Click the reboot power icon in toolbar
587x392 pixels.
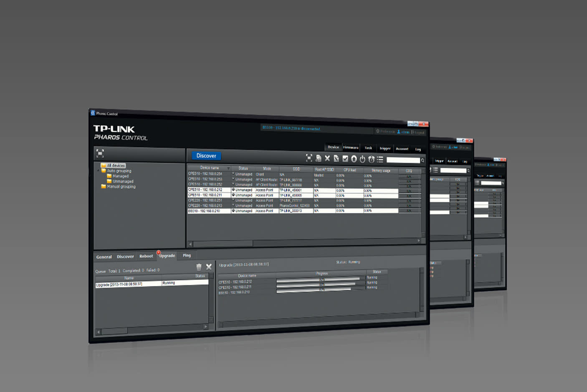click(x=362, y=159)
